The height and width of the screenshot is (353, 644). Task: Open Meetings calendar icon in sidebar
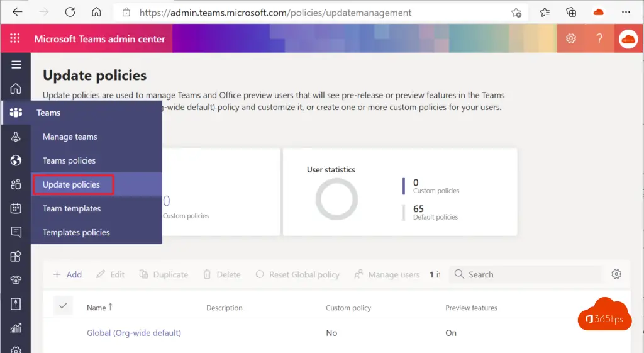click(x=16, y=208)
